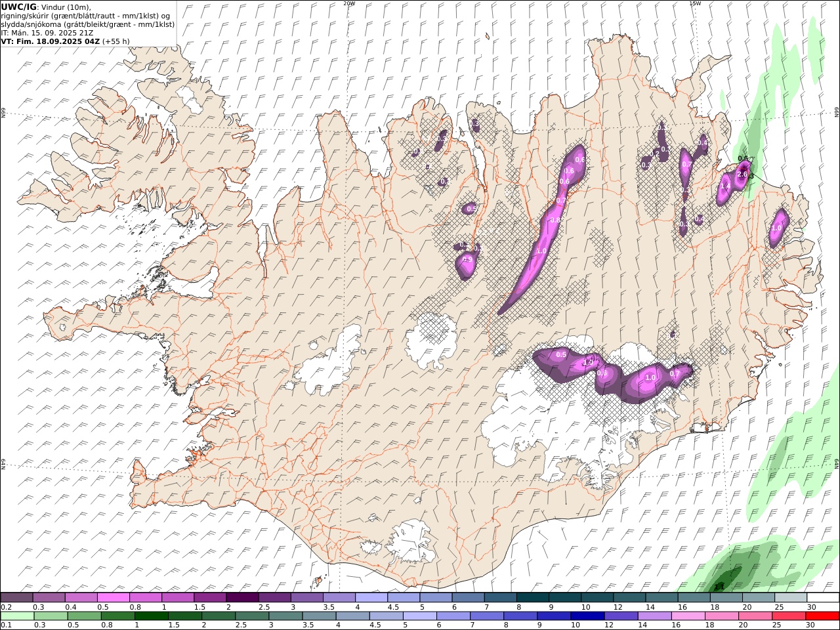Pick the darkest green rain swatch between 1 and 1.5
This screenshot has height=630, width=840.
(151, 616)
